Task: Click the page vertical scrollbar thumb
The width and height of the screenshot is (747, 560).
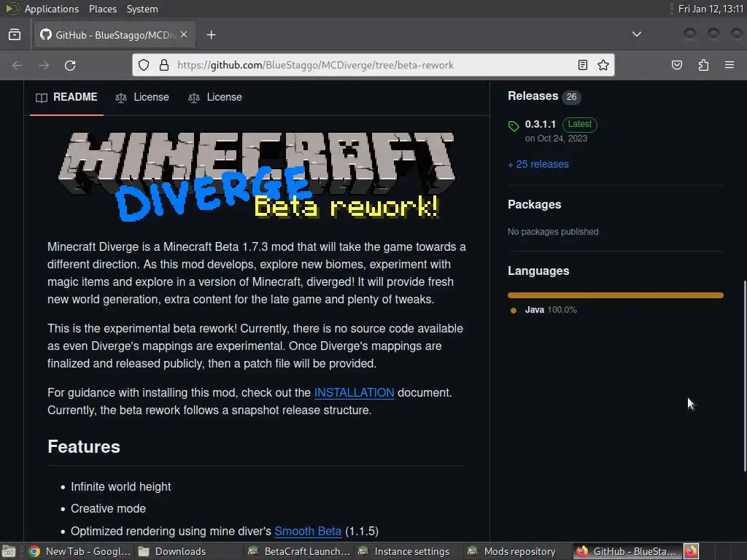Action: tap(745, 376)
